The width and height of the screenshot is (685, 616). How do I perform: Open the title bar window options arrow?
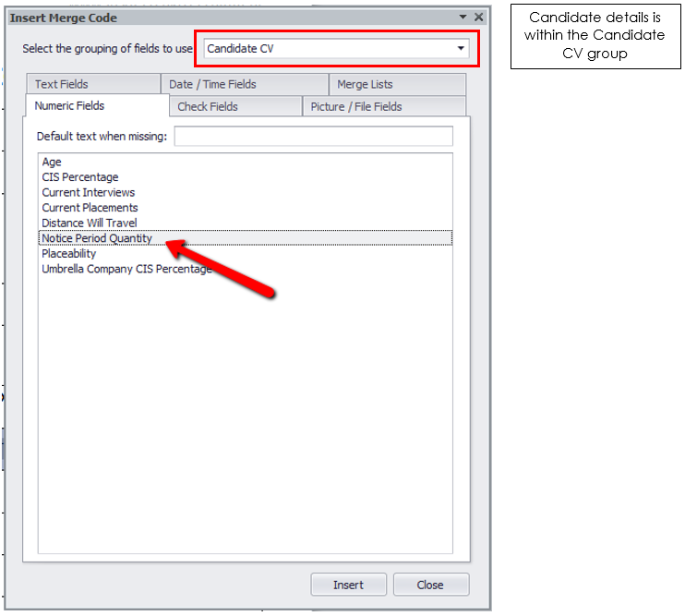coord(463,18)
